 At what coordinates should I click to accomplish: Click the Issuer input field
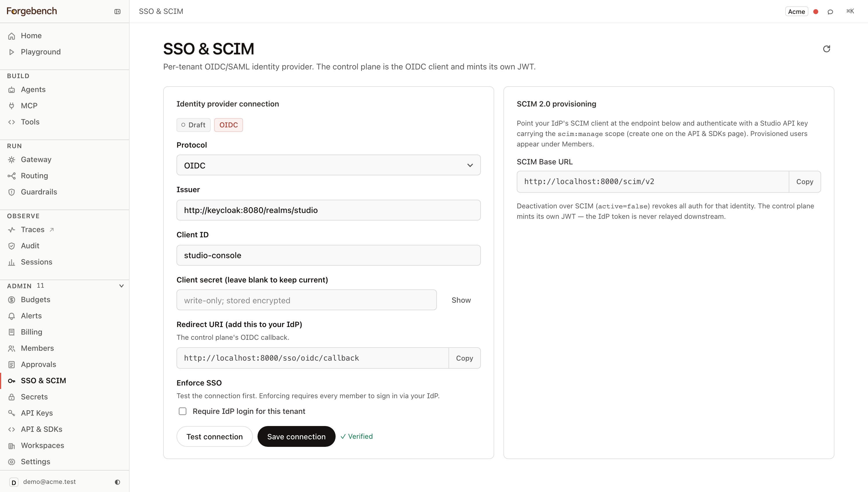(328, 210)
